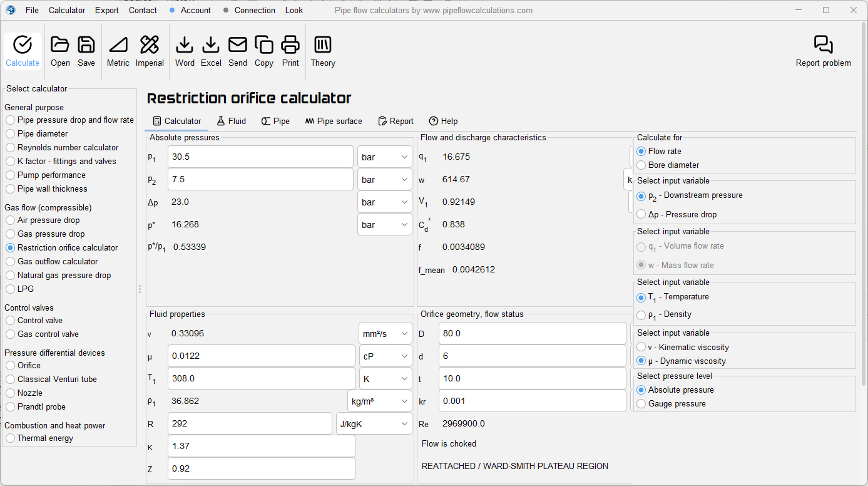
Task: Open the Theory reference
Action: click(323, 51)
